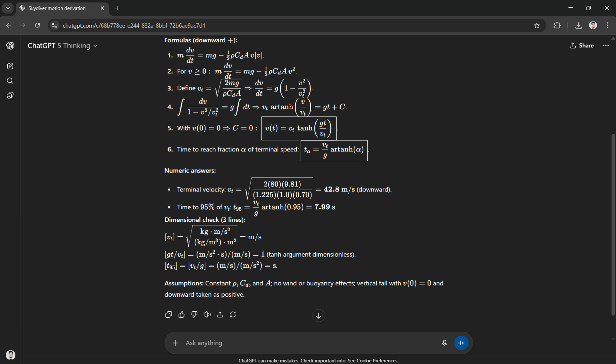616x364 pixels.
Task: Copy the response to clipboard
Action: [x=168, y=315]
